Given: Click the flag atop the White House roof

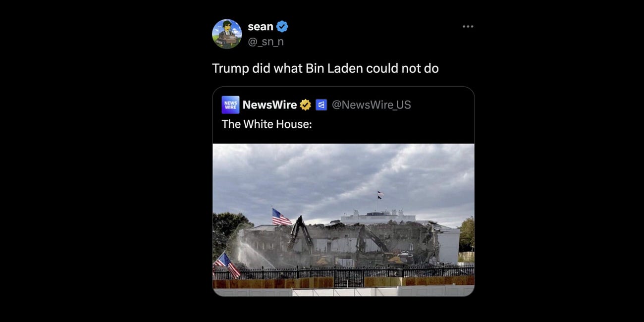Looking at the screenshot, I should (x=380, y=194).
